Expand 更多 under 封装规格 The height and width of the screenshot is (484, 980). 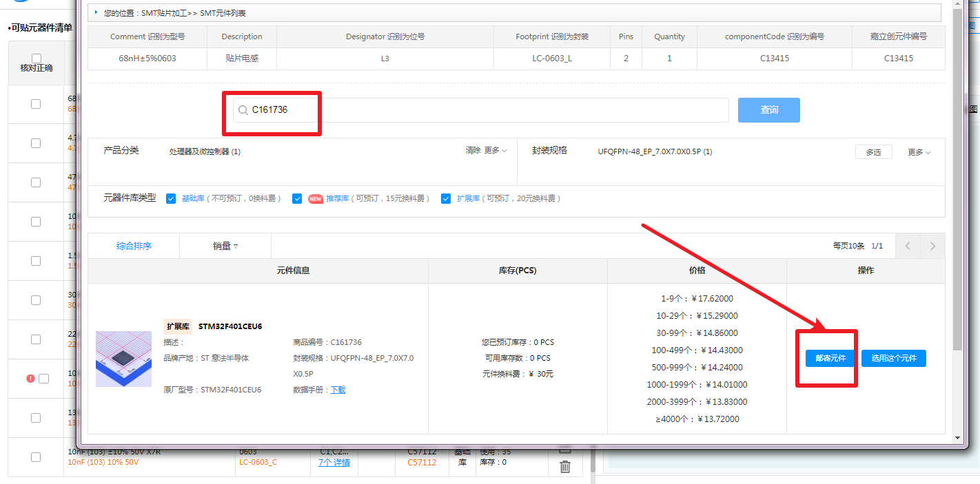(919, 152)
